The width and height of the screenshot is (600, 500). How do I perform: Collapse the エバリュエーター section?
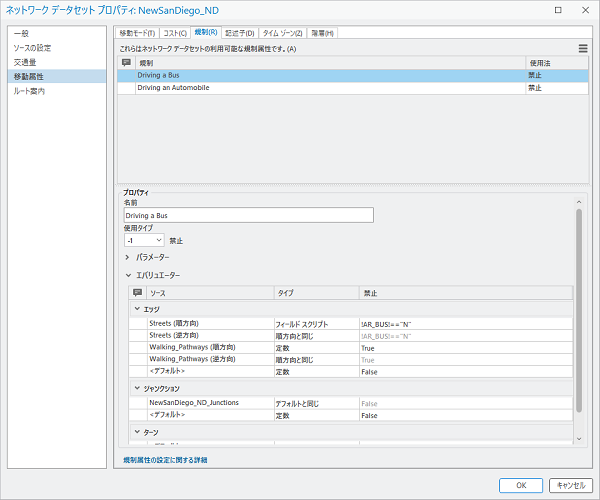pyautogui.click(x=127, y=274)
